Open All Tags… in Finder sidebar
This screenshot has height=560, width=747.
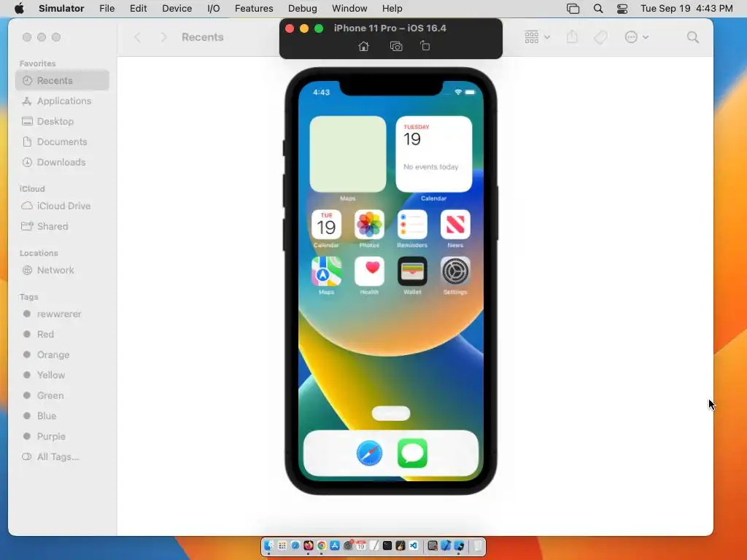(62, 457)
